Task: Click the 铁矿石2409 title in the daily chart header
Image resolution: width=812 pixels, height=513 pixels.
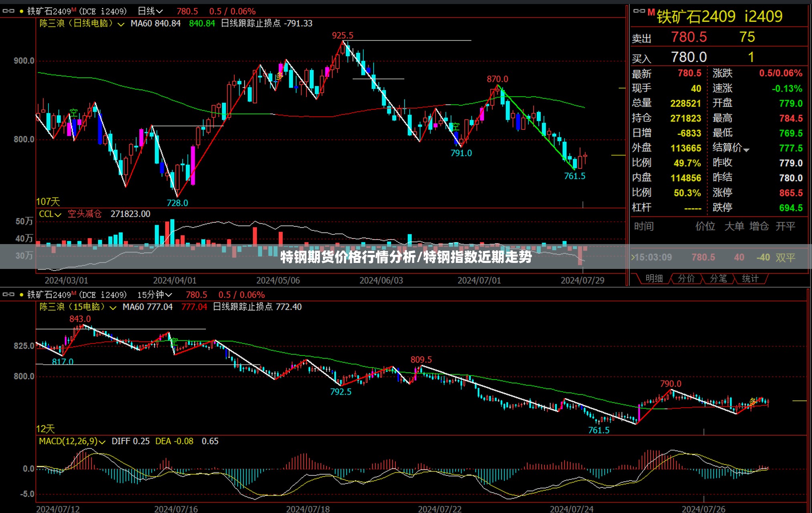Action: coord(49,11)
